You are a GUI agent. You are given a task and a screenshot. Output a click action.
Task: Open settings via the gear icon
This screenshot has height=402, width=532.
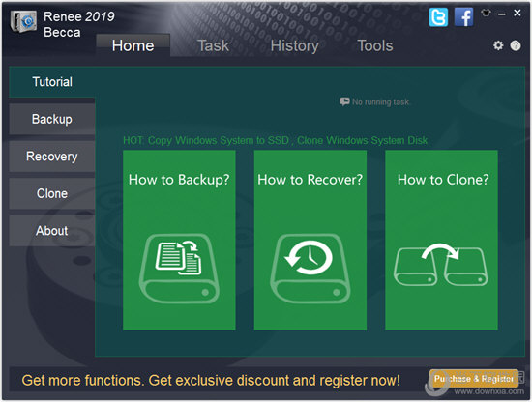tap(498, 45)
